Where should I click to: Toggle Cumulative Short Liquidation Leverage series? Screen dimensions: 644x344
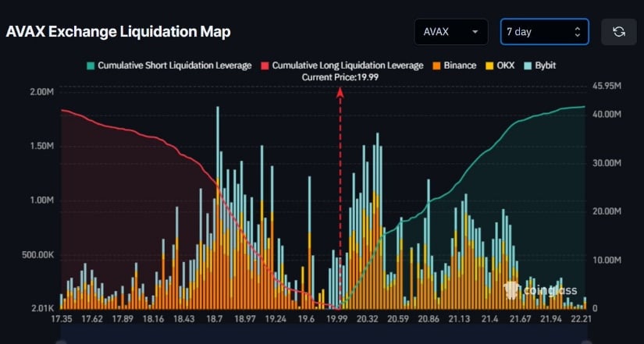click(174, 66)
